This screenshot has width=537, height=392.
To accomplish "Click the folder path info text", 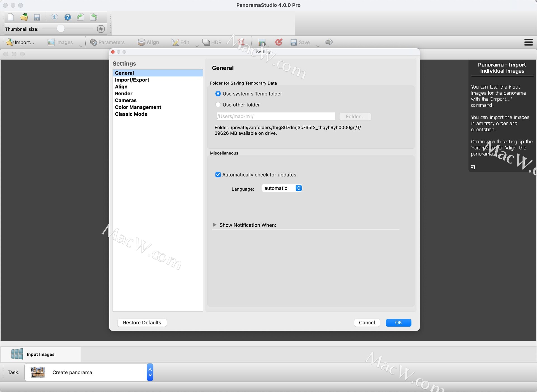I will coord(288,130).
